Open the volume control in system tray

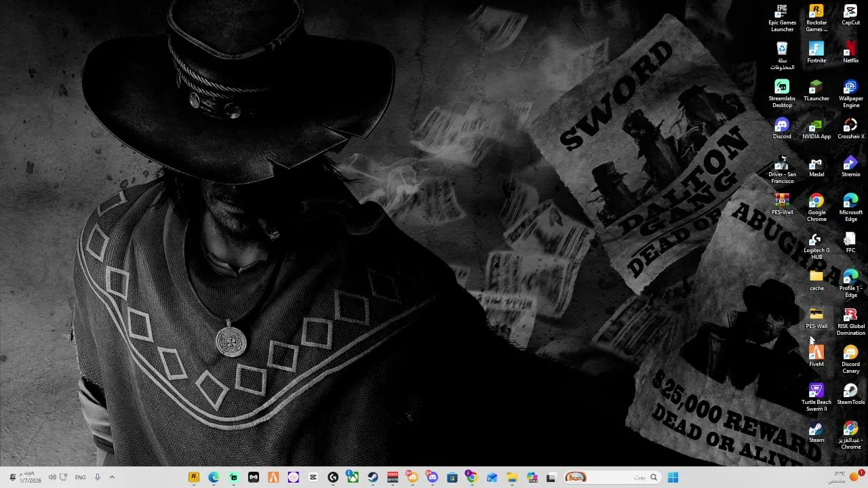52,477
